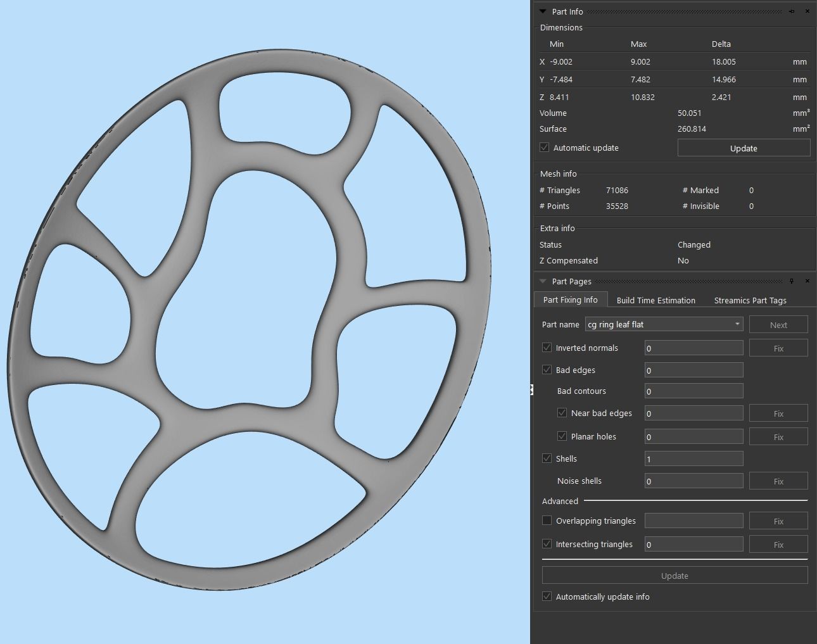Click the Noise shells count field
Image resolution: width=817 pixels, height=644 pixels.
pos(693,481)
